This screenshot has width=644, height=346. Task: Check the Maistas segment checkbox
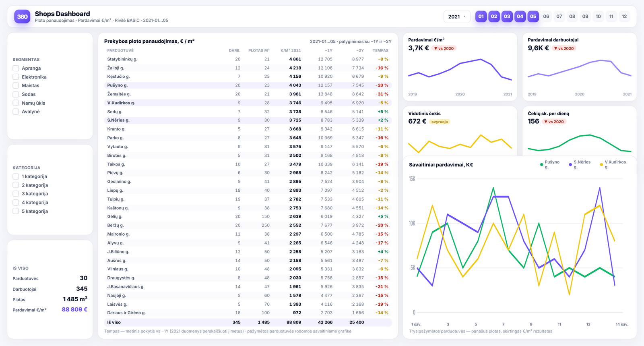click(16, 85)
